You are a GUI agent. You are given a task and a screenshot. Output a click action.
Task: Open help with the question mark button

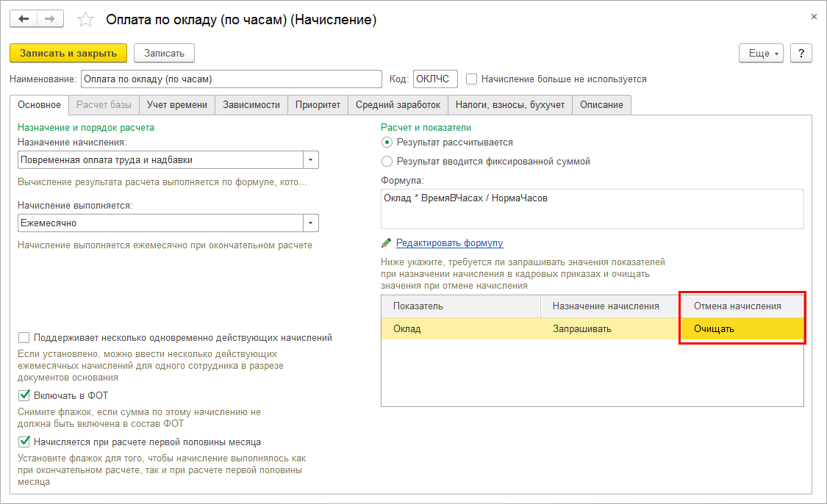pos(800,53)
